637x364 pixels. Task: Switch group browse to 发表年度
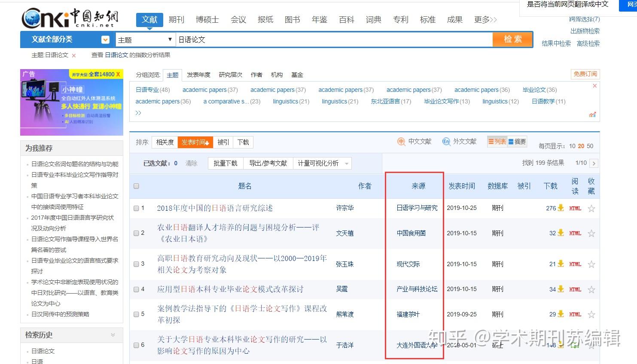(x=198, y=75)
